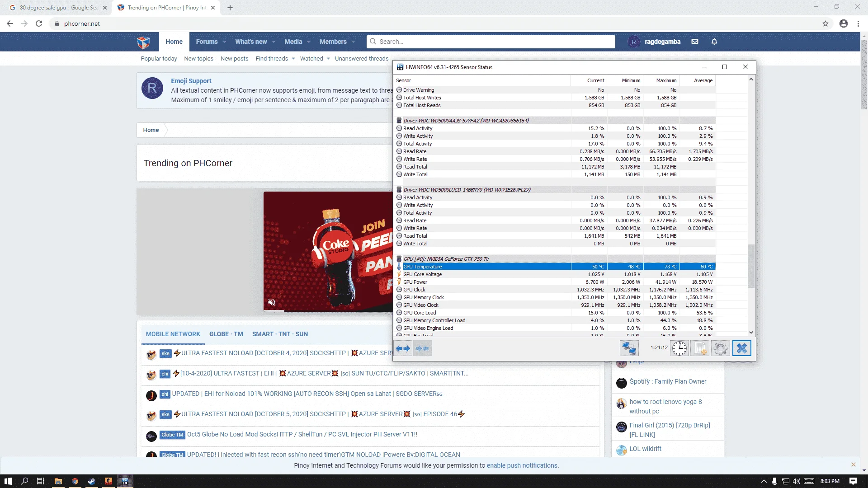Select GPU Core Voltage sensor row
The width and height of the screenshot is (868, 488).
556,274
